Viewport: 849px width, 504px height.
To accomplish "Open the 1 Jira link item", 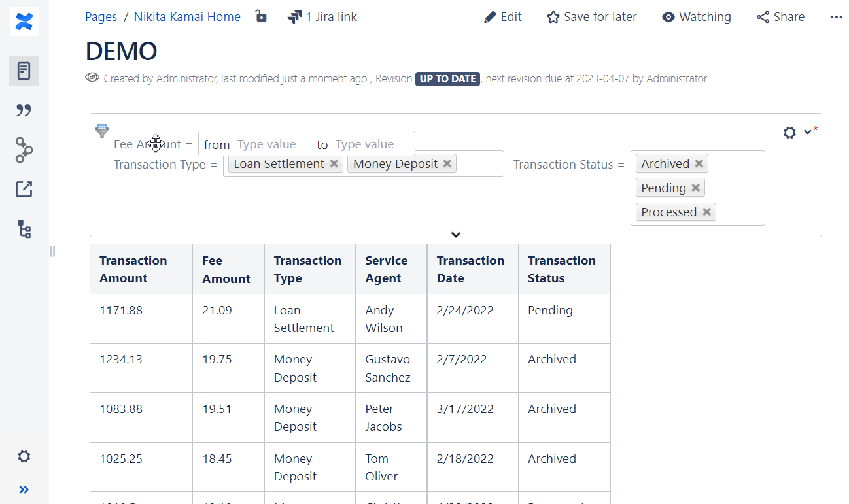I will click(x=322, y=17).
